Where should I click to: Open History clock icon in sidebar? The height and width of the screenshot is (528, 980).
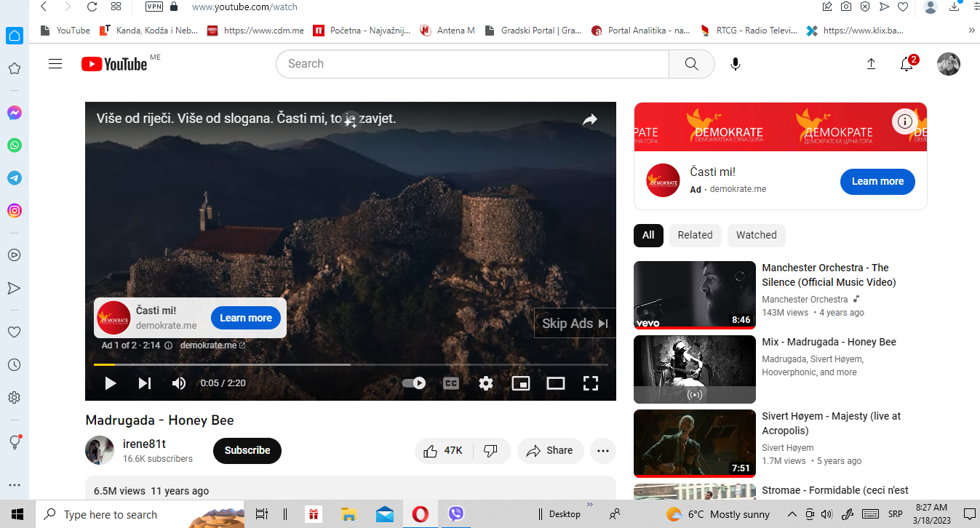point(14,365)
